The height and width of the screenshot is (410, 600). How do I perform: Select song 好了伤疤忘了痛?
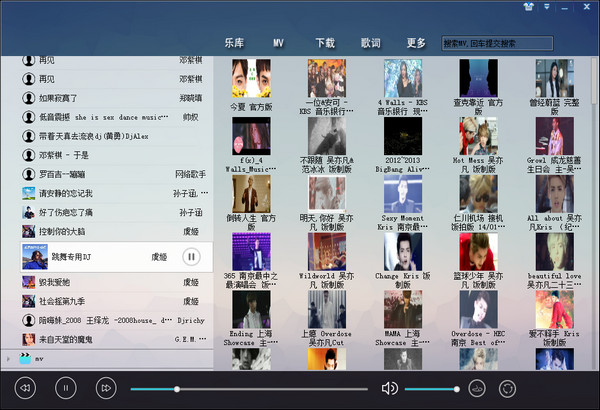116,212
